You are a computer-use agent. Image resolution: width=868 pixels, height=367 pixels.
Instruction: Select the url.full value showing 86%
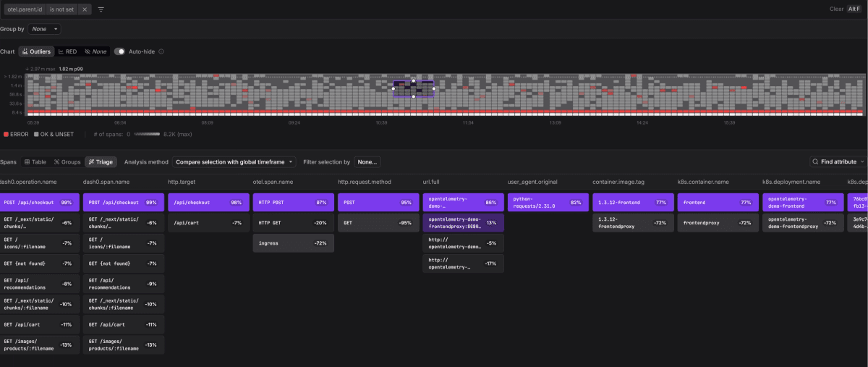pos(464,203)
